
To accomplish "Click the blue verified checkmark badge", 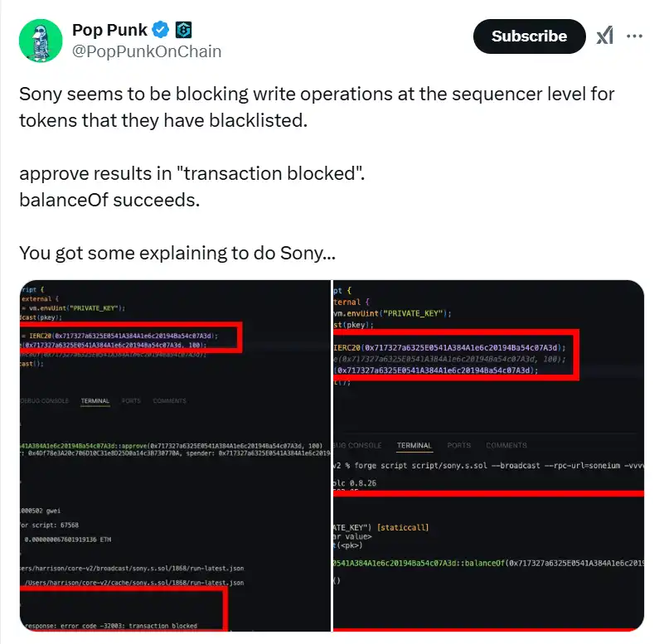I will tap(161, 30).
